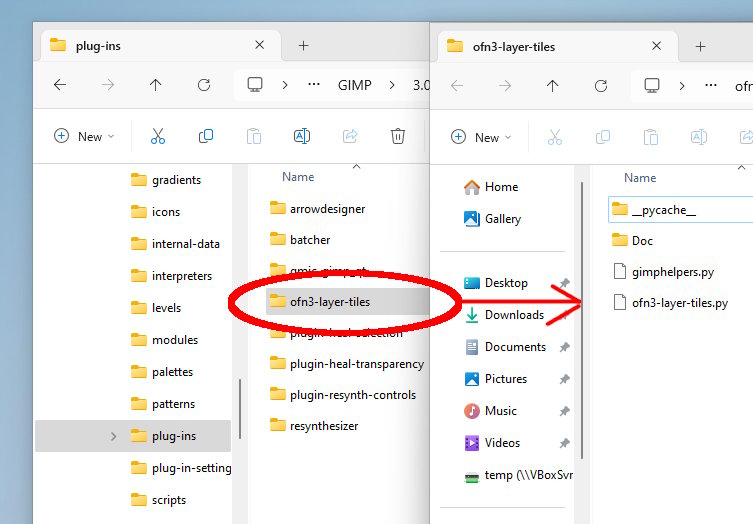This screenshot has width=753, height=524.
Task: Select palettes folder in tree
Action: [x=162, y=372]
